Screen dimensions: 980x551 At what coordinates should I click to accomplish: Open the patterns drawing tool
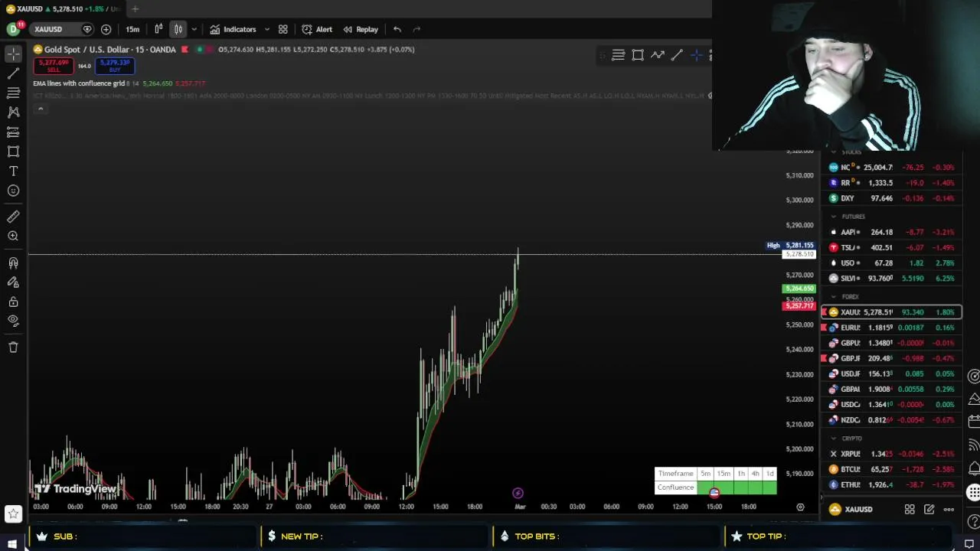point(13,112)
